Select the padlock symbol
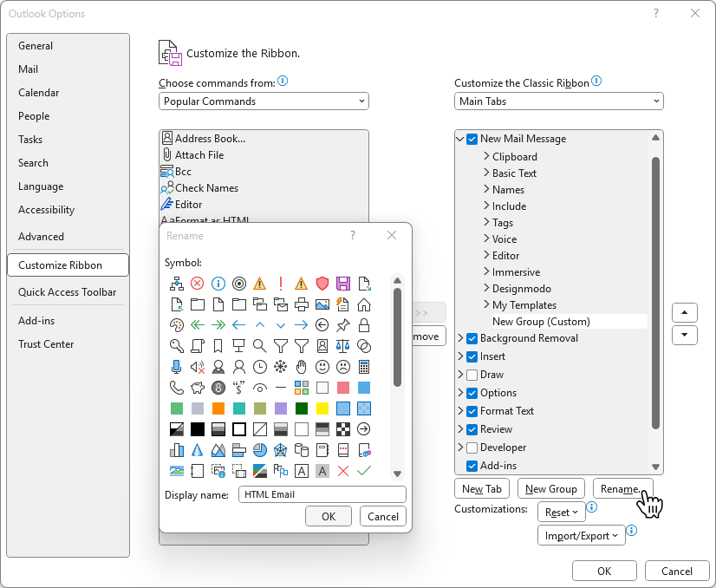This screenshot has width=716, height=588. coord(364,325)
